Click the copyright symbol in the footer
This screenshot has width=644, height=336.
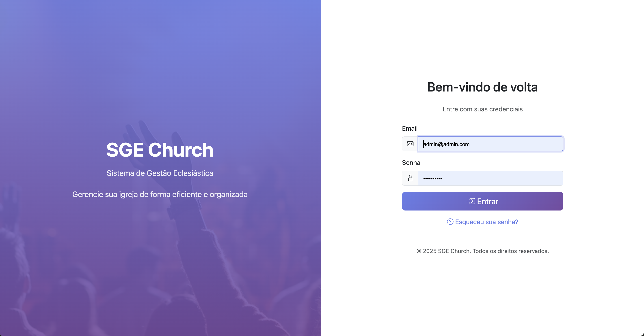(x=419, y=251)
